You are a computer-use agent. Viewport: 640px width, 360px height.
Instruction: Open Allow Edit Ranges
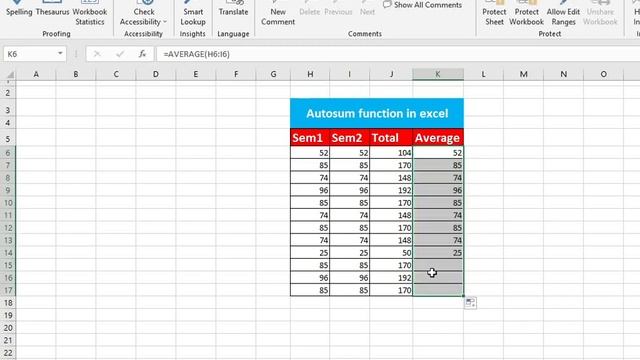[563, 13]
